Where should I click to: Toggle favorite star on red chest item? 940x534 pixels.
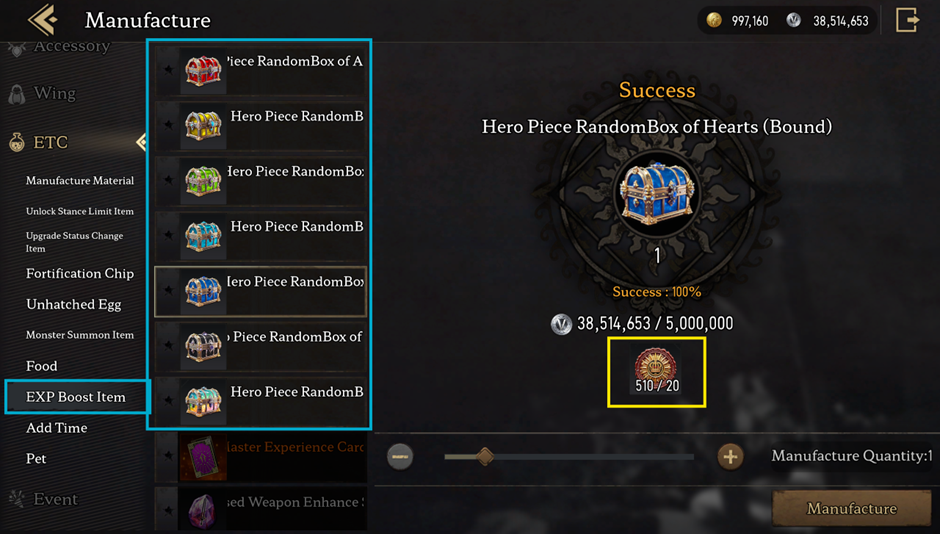click(x=168, y=70)
